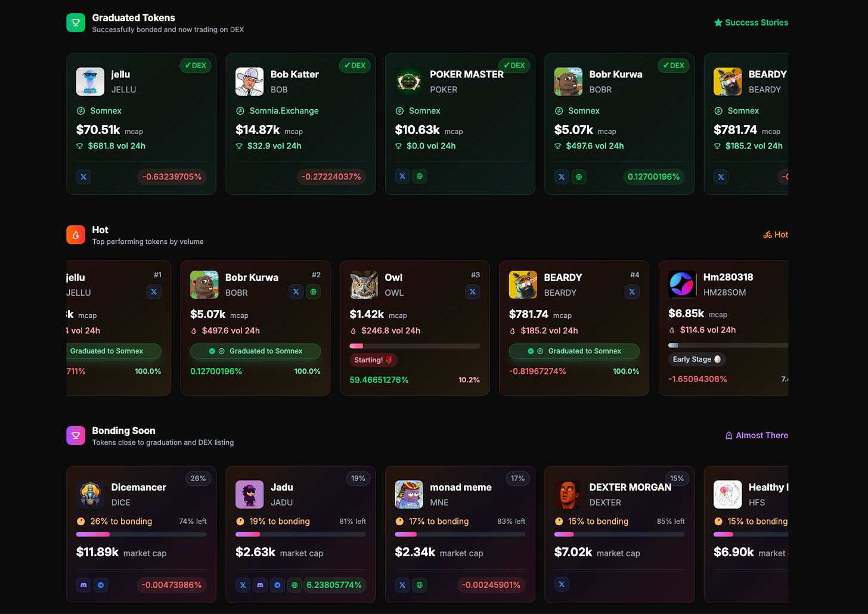
Task: Open jellu's X link in Graduated Tokens
Action: coord(83,176)
